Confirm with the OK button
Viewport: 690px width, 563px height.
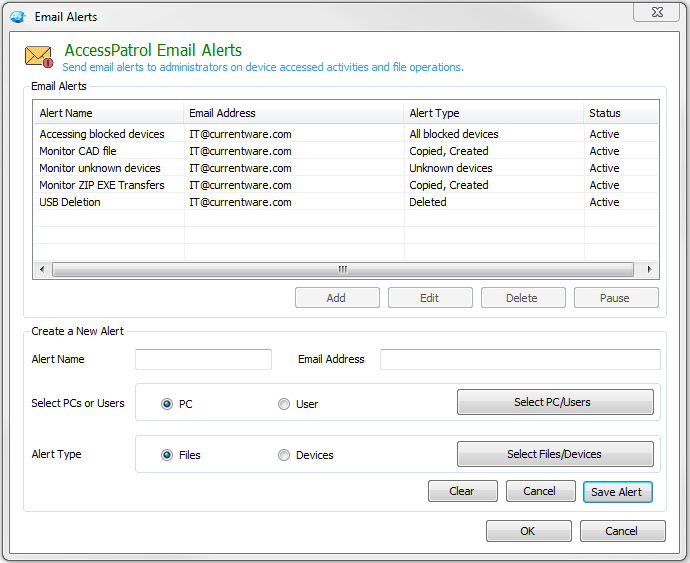[x=529, y=531]
